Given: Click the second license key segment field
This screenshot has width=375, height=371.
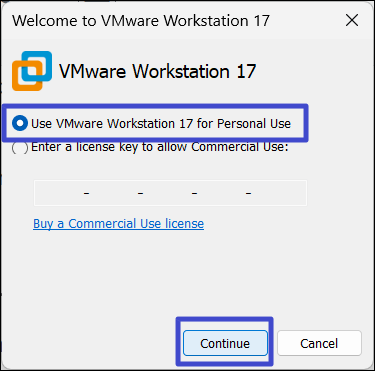Looking at the screenshot, I should click(113, 193).
